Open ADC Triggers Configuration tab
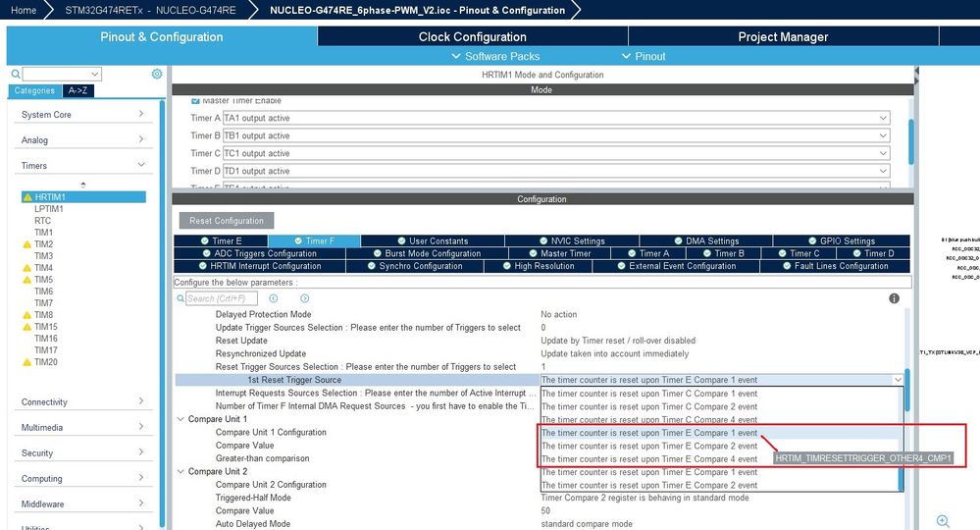Image resolution: width=980 pixels, height=530 pixels. coord(259,253)
